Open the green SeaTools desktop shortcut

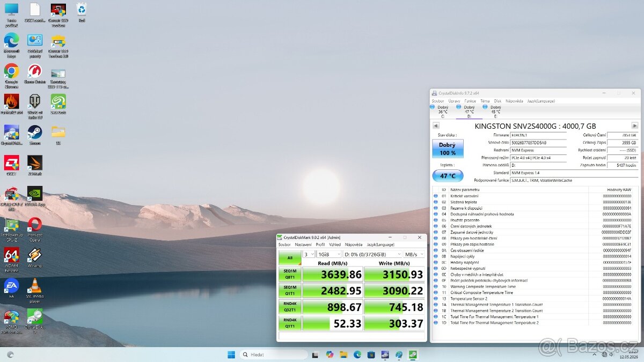pos(58,104)
